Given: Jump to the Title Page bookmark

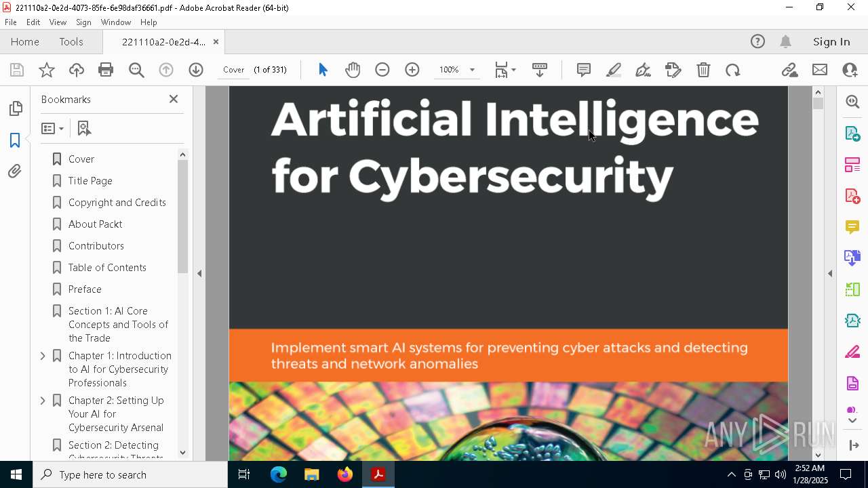Looking at the screenshot, I should click(x=90, y=181).
